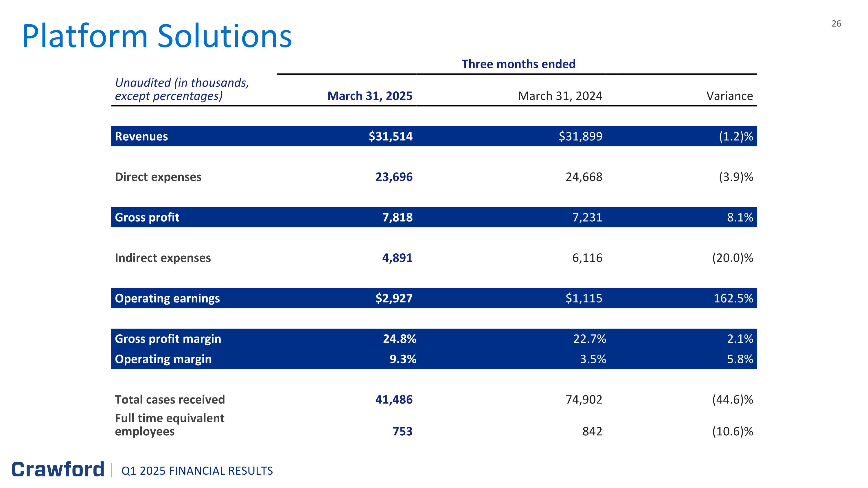The width and height of the screenshot is (868, 488).
Task: Click the Variance column header
Action: click(729, 96)
